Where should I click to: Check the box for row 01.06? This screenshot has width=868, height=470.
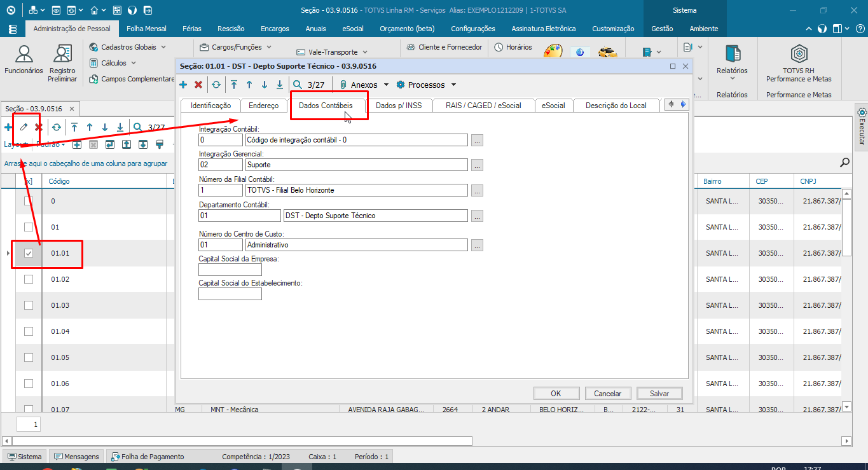point(28,384)
